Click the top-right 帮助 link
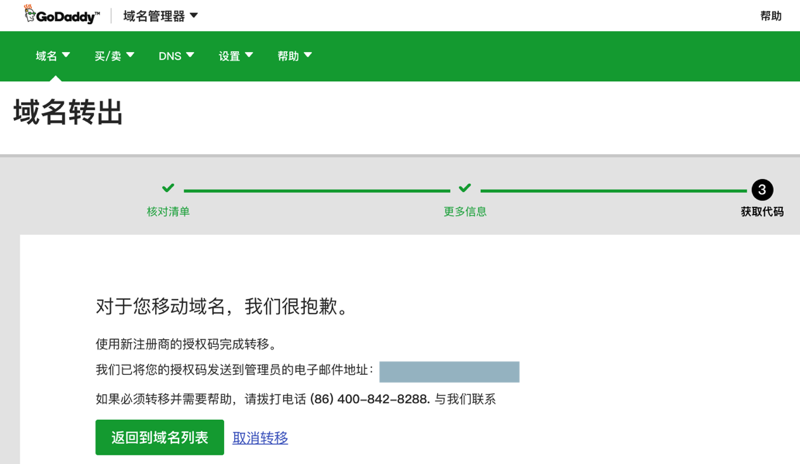Screen dimensions: 800x464 coord(770,16)
